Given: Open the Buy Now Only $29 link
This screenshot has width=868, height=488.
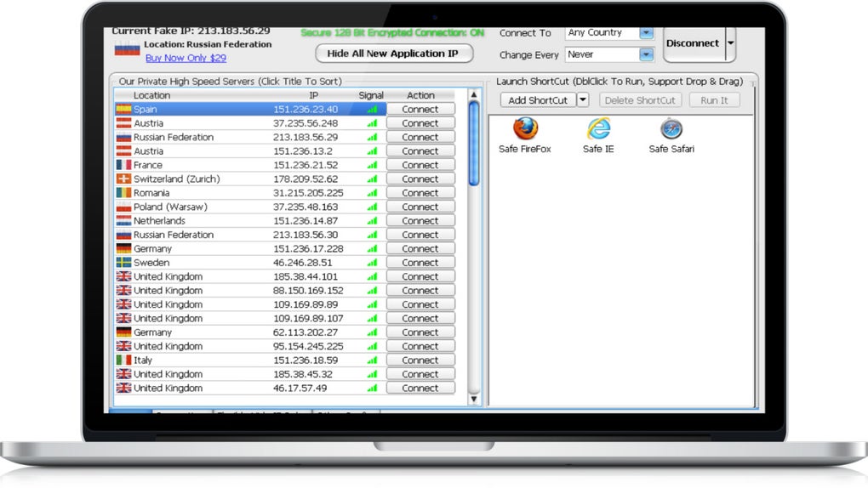Looking at the screenshot, I should tap(186, 58).
